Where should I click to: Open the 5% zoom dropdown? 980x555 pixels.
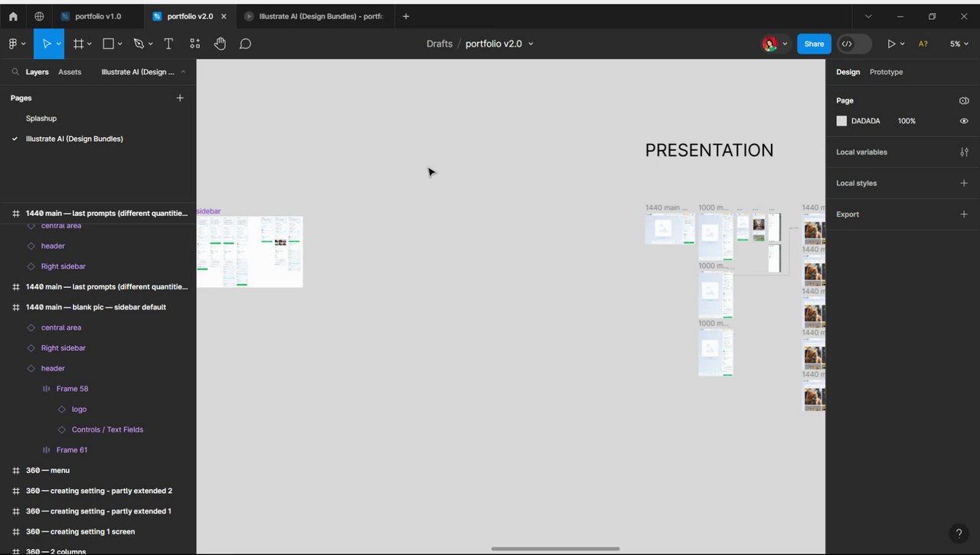point(959,44)
